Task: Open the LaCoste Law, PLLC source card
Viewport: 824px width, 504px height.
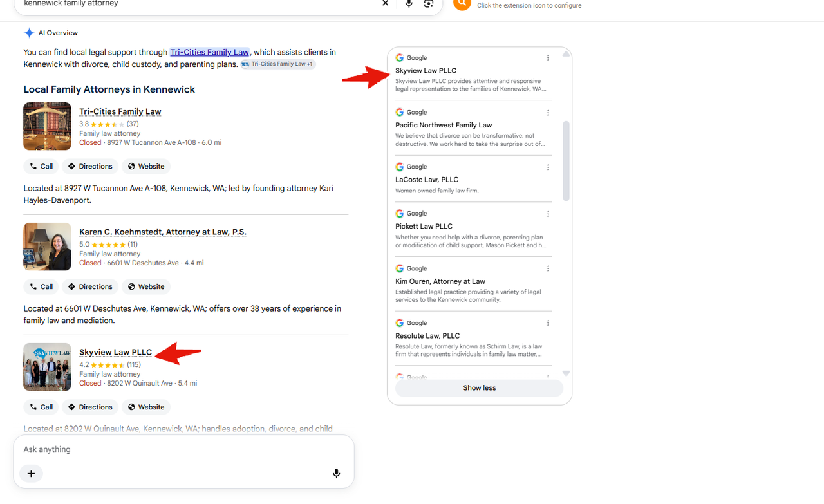Action: [473, 178]
